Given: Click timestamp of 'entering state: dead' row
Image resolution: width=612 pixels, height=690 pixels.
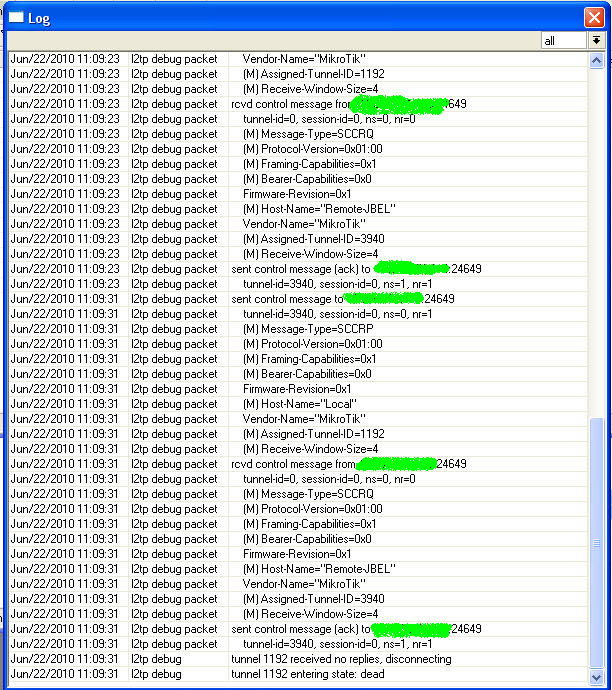Looking at the screenshot, I should (64, 674).
